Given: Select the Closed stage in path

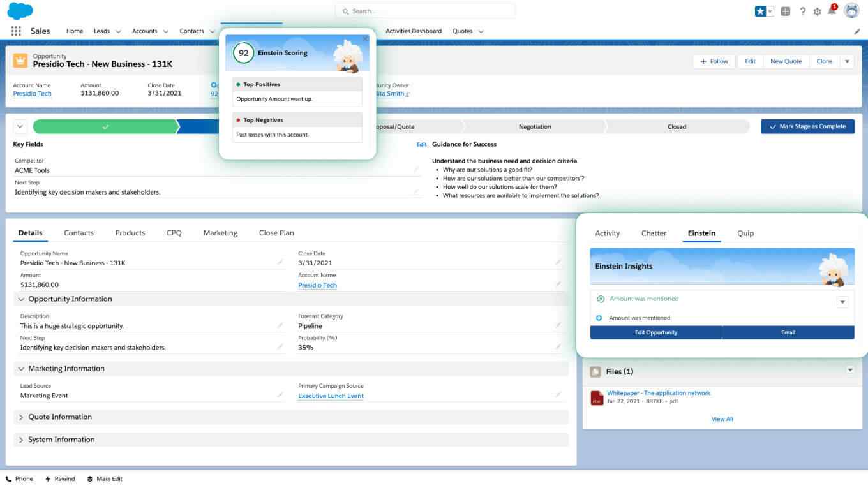Looking at the screenshot, I should (677, 126).
